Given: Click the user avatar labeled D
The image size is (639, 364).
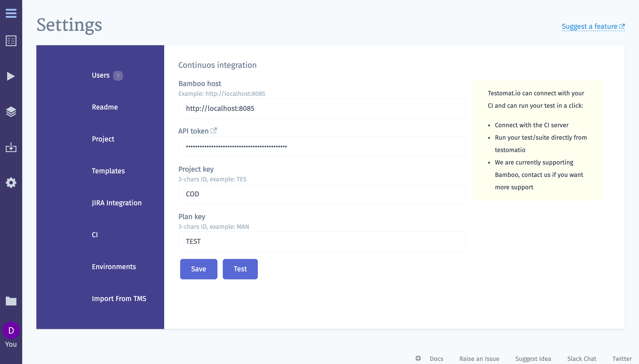Looking at the screenshot, I should [11, 331].
